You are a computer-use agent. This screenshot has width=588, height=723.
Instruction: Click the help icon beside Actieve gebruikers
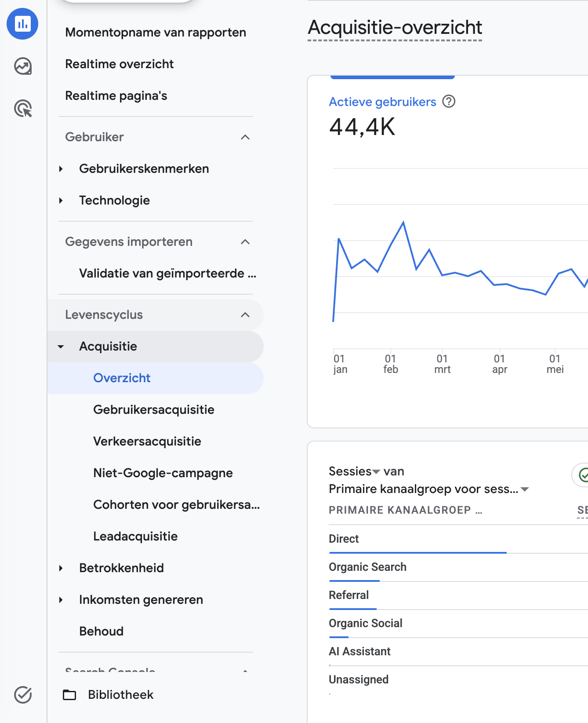click(x=449, y=102)
